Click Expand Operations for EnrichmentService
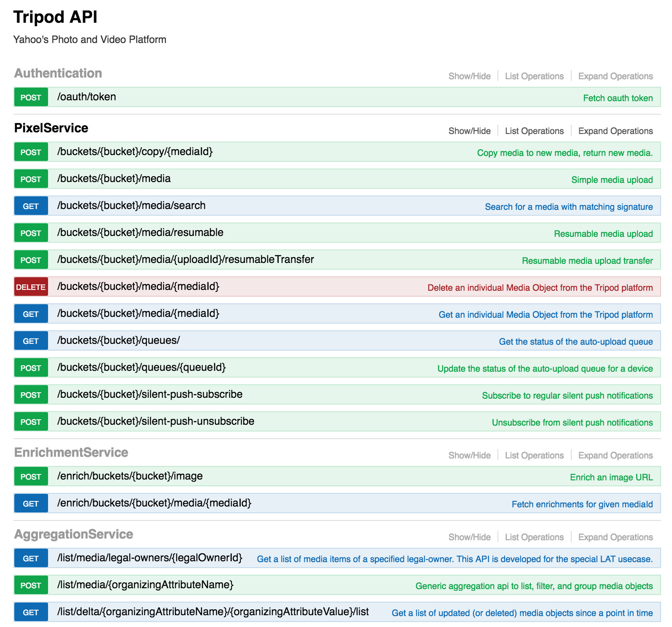 click(615, 456)
